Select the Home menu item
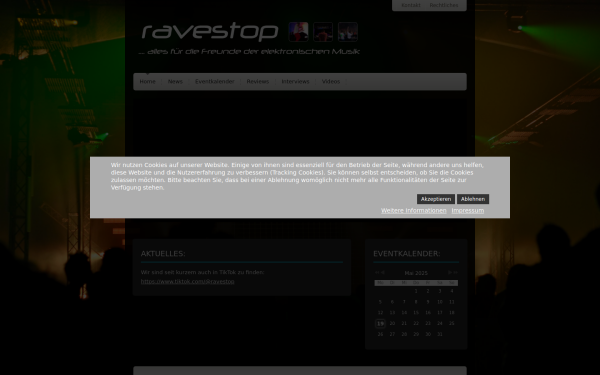This screenshot has width=600, height=375. click(147, 82)
